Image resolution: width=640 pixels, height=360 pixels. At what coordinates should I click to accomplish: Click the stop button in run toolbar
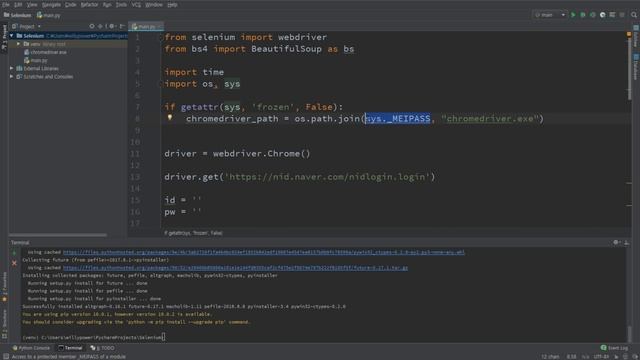[x=622, y=15]
